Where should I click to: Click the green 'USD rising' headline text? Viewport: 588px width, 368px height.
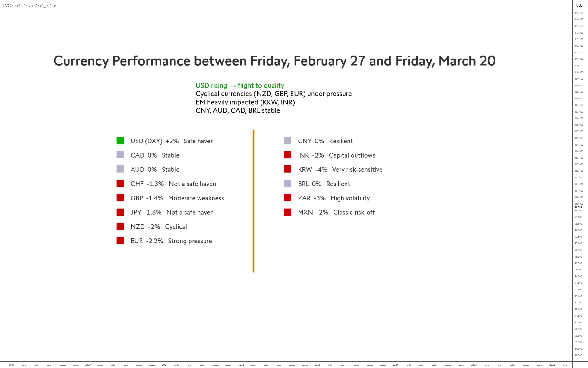(240, 85)
